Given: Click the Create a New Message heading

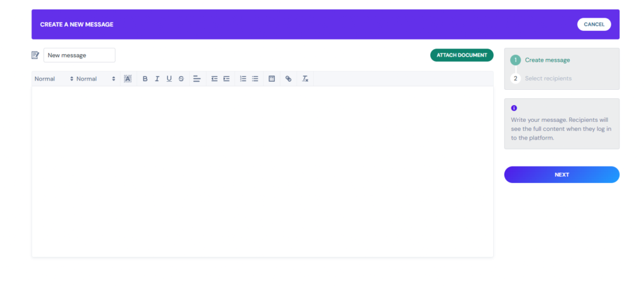Looking at the screenshot, I should [x=77, y=25].
